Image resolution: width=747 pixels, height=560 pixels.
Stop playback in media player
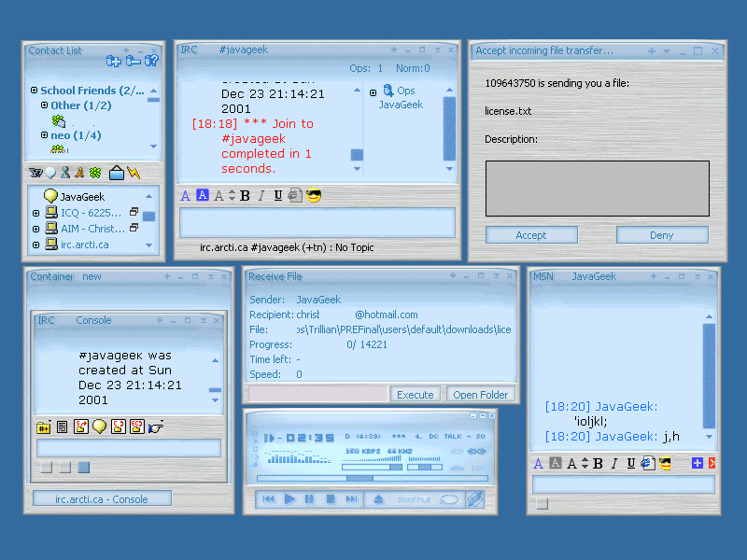click(331, 499)
